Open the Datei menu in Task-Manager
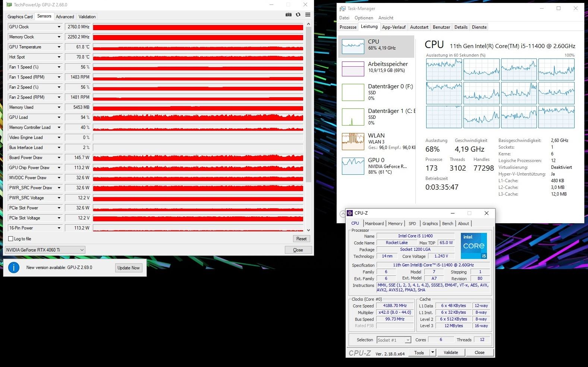 345,18
